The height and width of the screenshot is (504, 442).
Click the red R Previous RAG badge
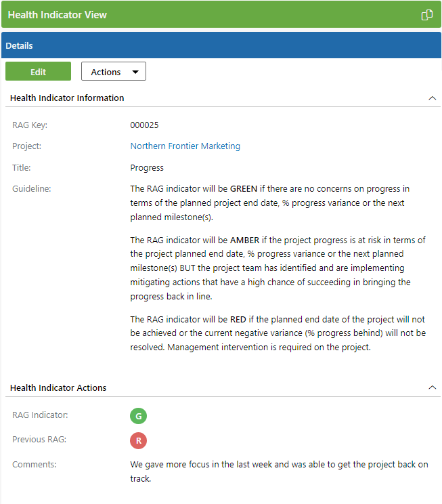pos(138,441)
